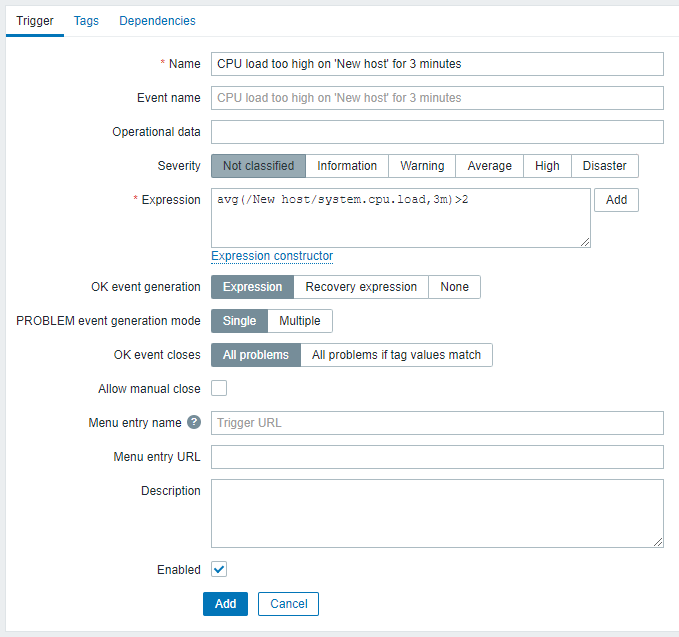This screenshot has width=679, height=637.
Task: Switch to the Tags tab
Action: 86,21
